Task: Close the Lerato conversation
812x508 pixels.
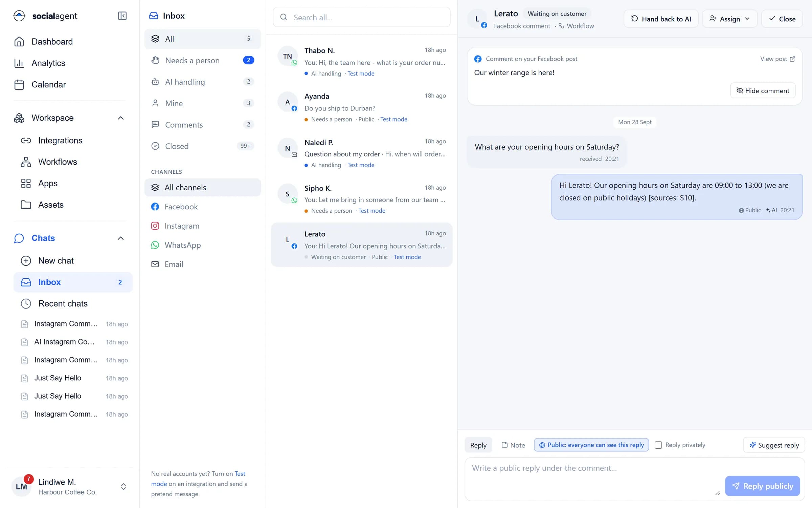Action: pos(782,19)
